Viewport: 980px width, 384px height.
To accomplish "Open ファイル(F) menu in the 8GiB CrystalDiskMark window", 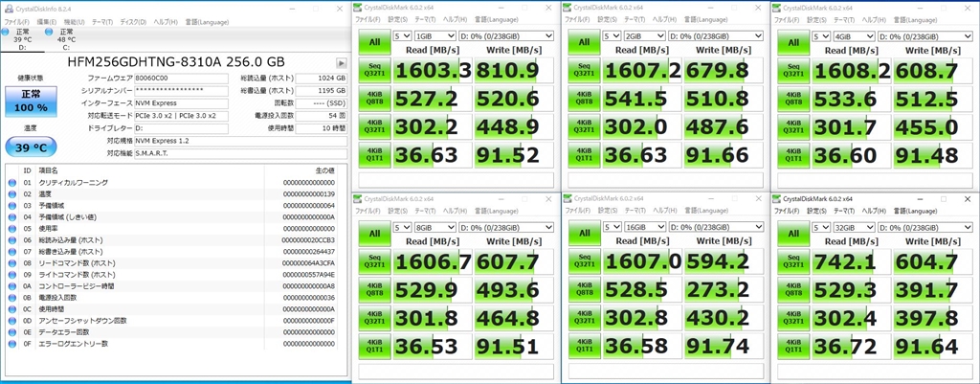I will coord(367,211).
